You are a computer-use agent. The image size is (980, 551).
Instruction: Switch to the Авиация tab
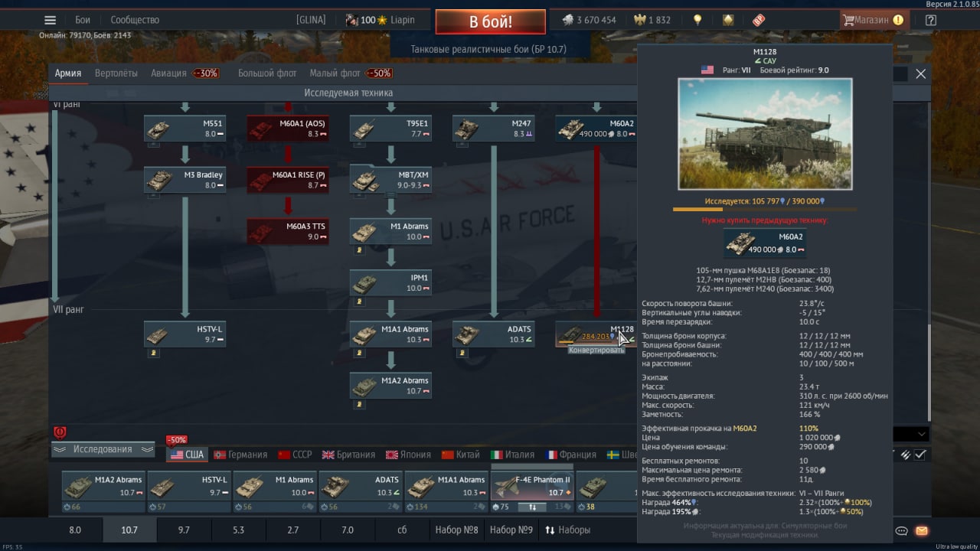click(x=168, y=73)
